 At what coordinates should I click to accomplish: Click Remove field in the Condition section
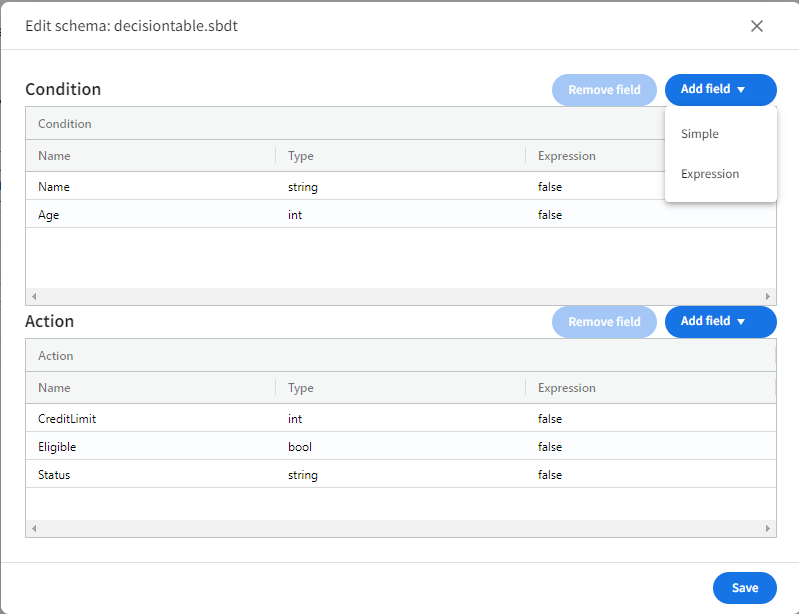tap(604, 90)
